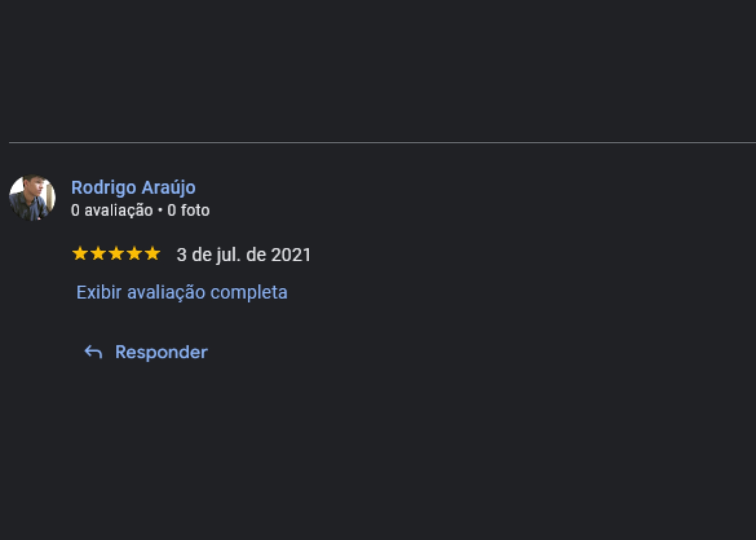The height and width of the screenshot is (540, 756).
Task: Click the first gold rating star
Action: click(x=80, y=253)
